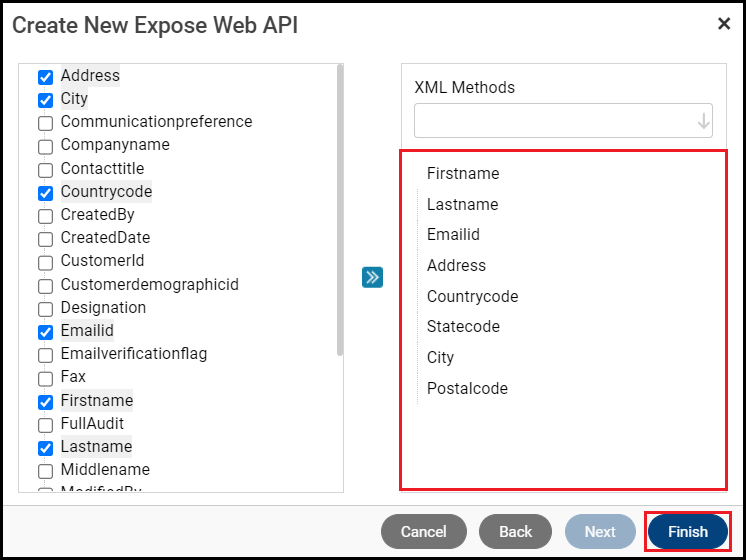The width and height of the screenshot is (746, 560).
Task: Close the Create New Expose Web API dialog
Action: pos(724,23)
